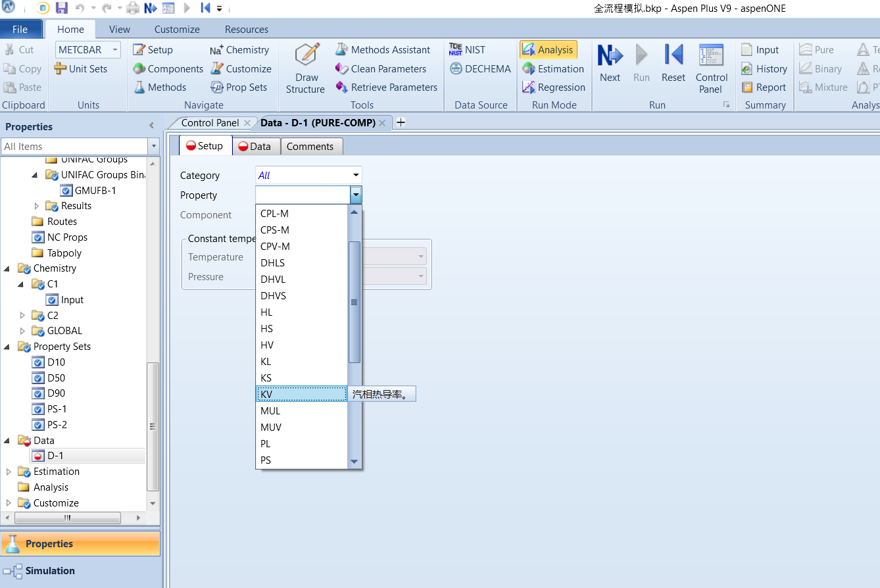Open the Properties environment button
The height and width of the screenshot is (588, 880).
click(80, 544)
